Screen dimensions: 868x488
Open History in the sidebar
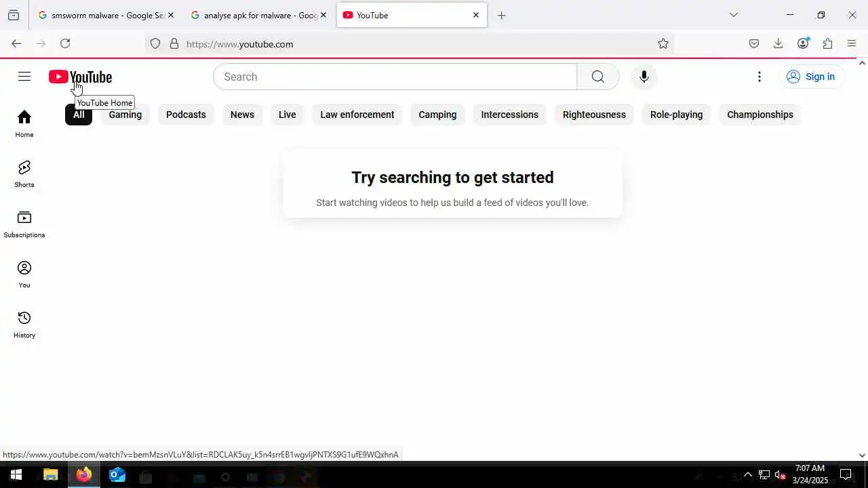click(24, 325)
